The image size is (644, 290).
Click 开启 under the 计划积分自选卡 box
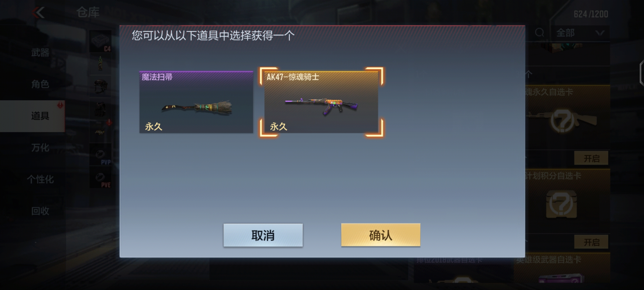click(x=591, y=242)
